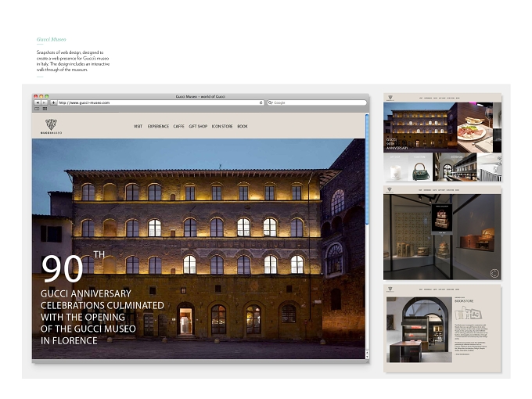The image size is (532, 399).
Task: Click the green zoom button of the browser window
Action: [x=47, y=96]
